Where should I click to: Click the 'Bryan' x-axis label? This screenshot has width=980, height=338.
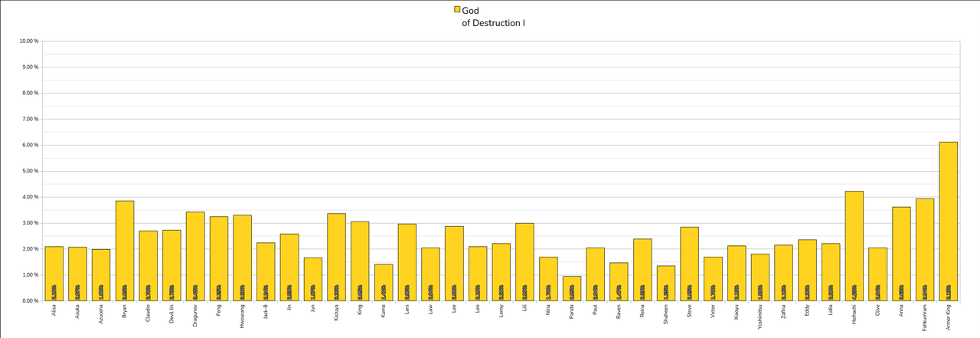coord(125,310)
